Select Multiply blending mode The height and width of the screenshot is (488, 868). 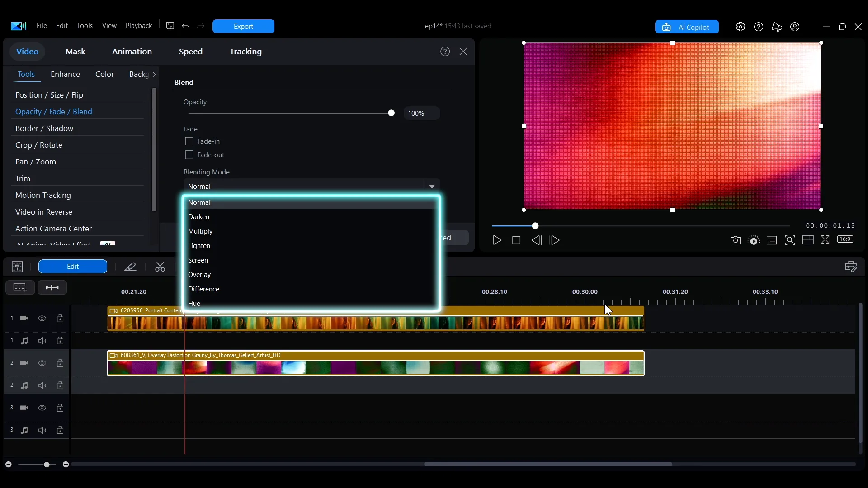click(311, 231)
